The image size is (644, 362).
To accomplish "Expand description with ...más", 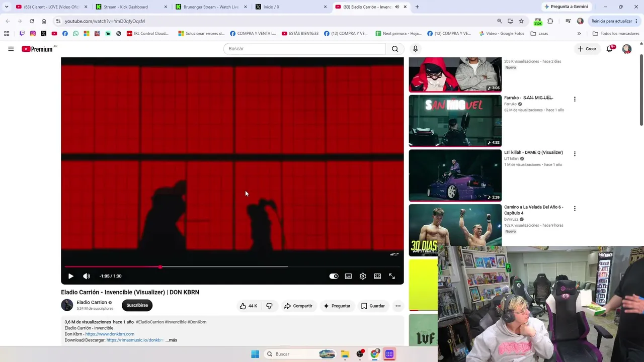I will click(171, 340).
